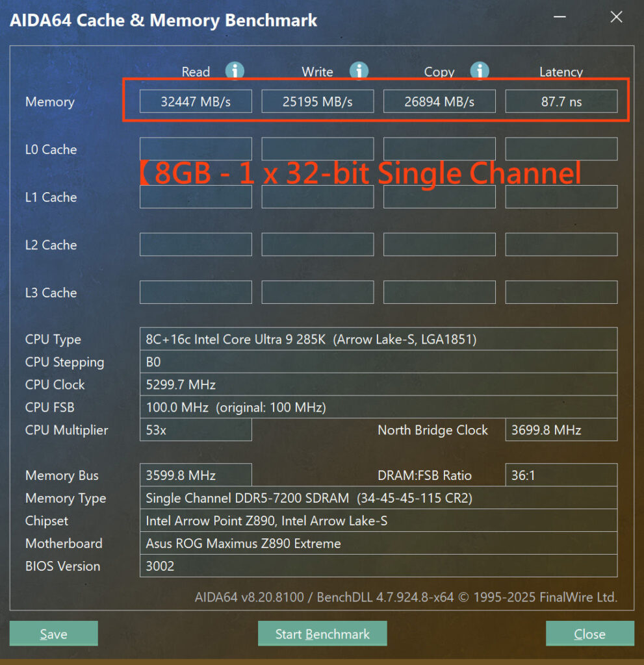Click the CPU Multiplier field showing 53x
The height and width of the screenshot is (665, 644).
195,430
